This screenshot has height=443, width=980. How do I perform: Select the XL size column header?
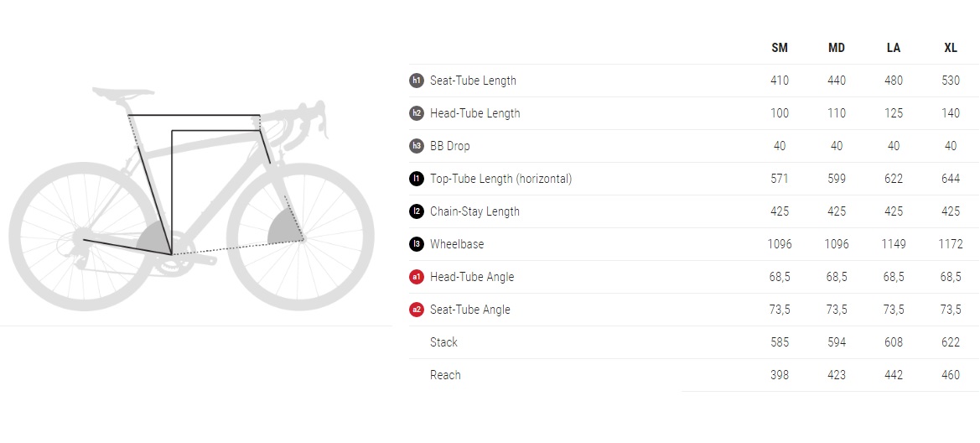coord(951,48)
